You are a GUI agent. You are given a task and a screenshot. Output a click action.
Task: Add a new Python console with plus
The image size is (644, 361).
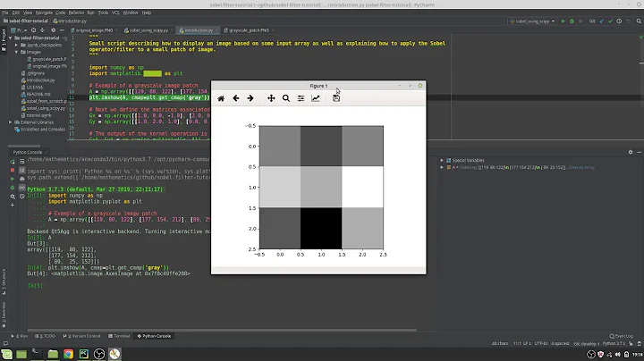[x=13, y=205]
